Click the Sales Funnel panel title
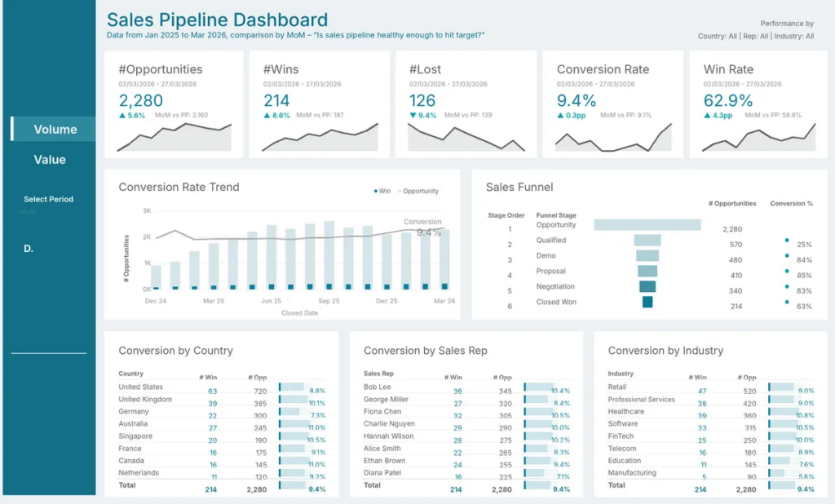This screenshot has height=504, width=835. pos(519,187)
